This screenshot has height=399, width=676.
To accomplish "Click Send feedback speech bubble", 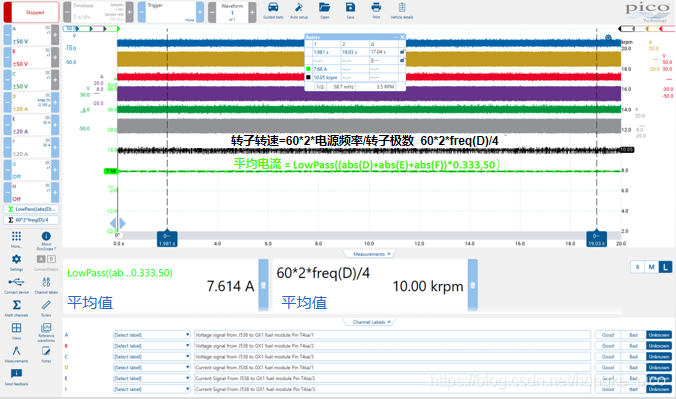I will pyautogui.click(x=16, y=377).
